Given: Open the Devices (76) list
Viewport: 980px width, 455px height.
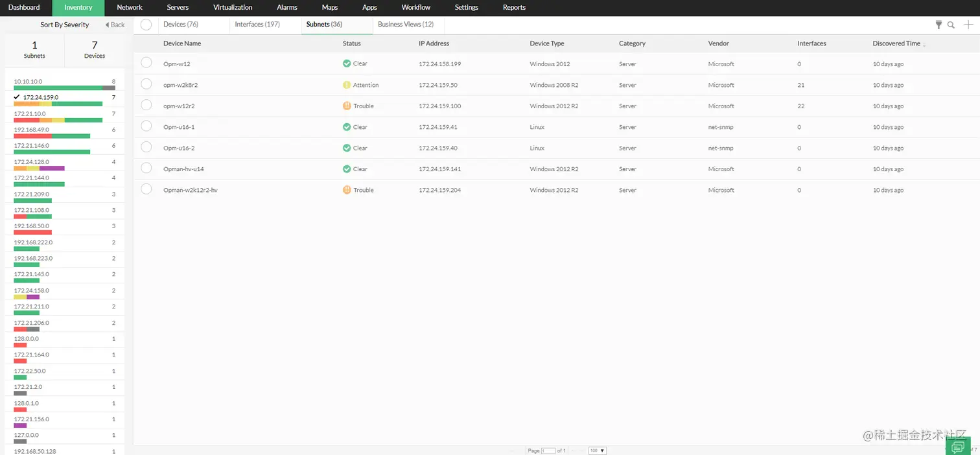Looking at the screenshot, I should coord(180,24).
